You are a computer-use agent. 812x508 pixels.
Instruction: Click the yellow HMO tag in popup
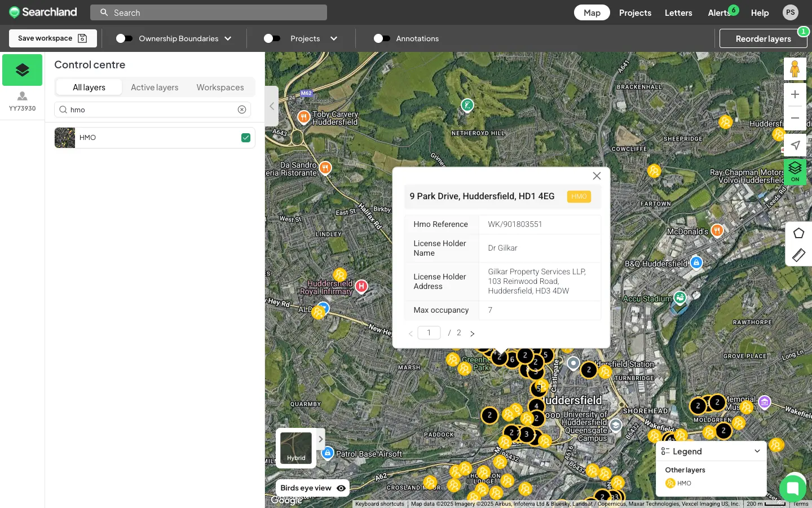pyautogui.click(x=579, y=196)
